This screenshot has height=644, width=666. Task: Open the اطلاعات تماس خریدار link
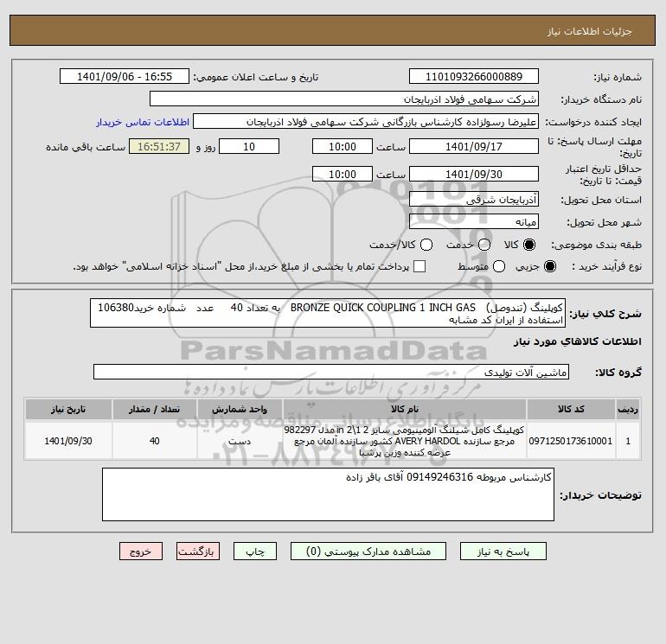tap(143, 122)
